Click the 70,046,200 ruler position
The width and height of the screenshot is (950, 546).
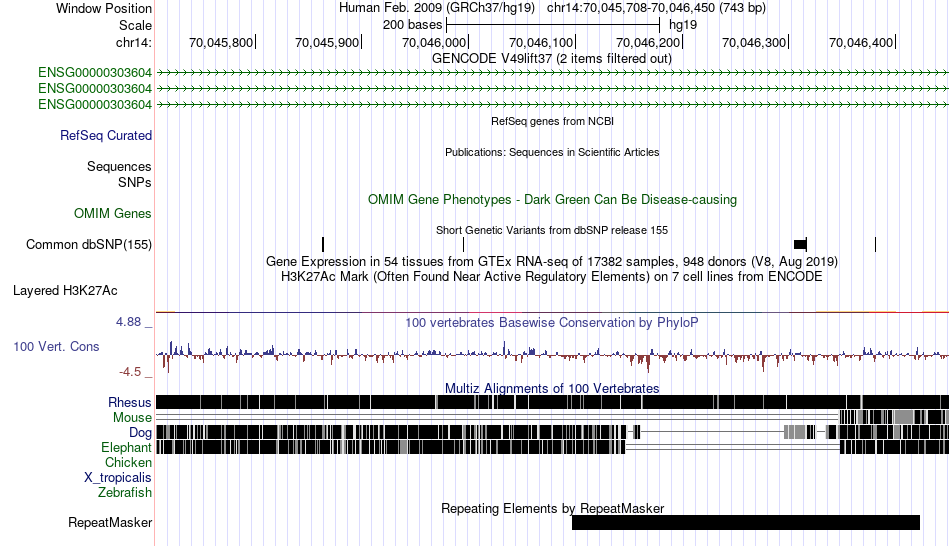648,42
